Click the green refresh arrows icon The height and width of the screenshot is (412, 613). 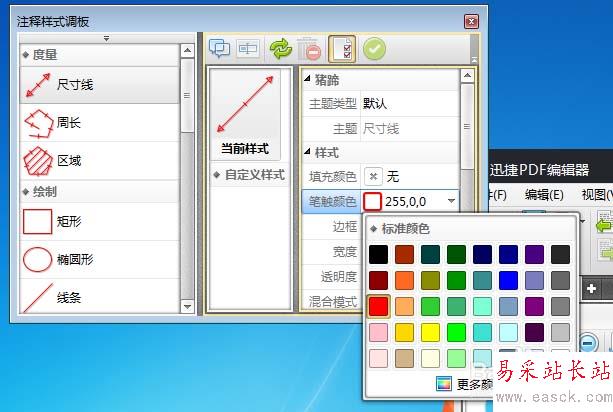(281, 49)
